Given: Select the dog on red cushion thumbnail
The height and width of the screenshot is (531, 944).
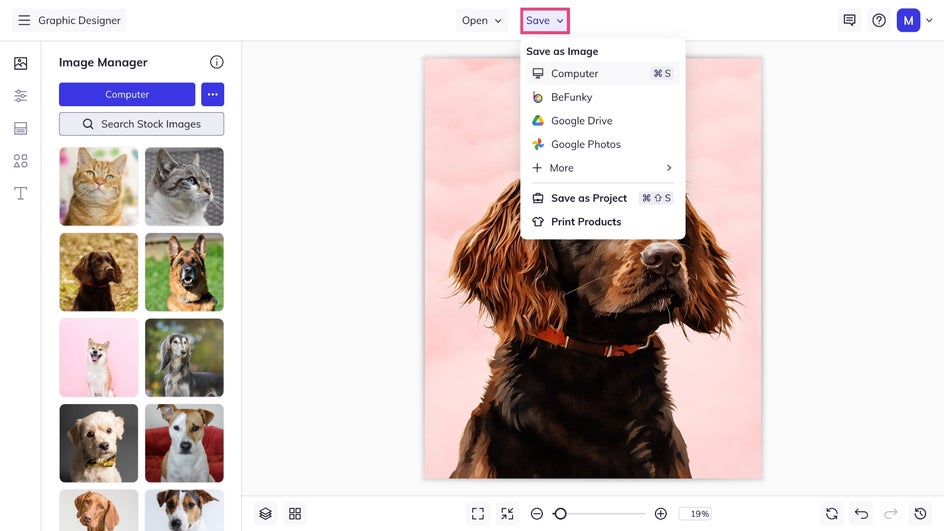Looking at the screenshot, I should click(184, 443).
